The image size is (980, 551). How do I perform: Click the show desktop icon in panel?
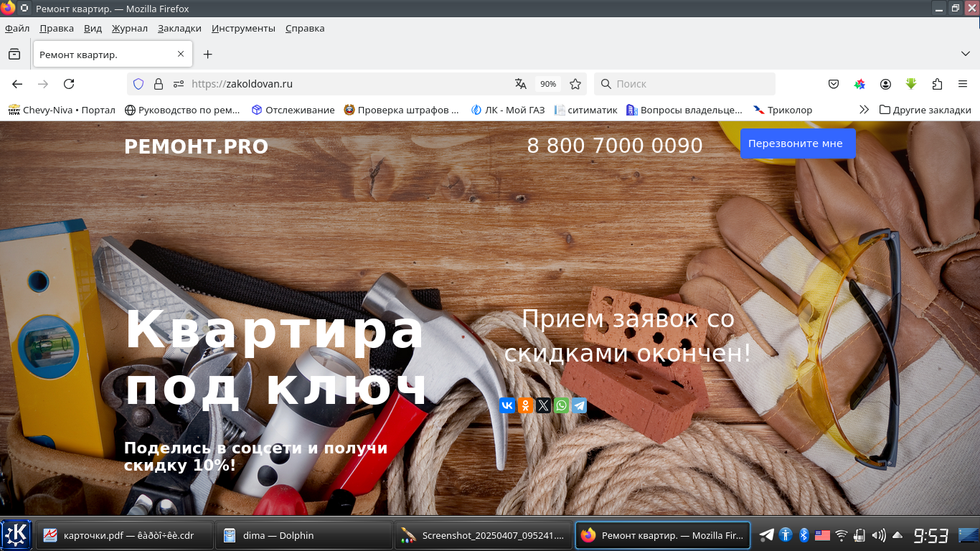coord(969,535)
